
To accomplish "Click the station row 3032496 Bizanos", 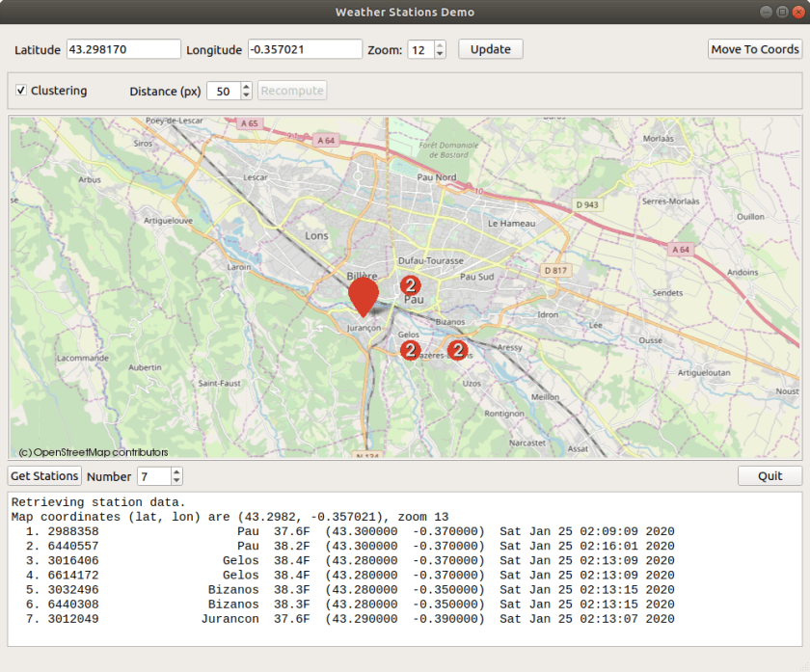I will (x=350, y=589).
